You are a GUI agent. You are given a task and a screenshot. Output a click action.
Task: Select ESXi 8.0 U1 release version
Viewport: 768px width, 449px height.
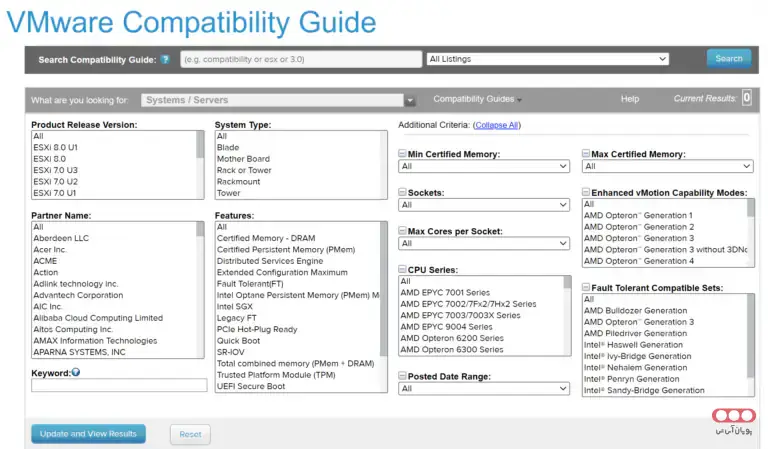(55, 147)
